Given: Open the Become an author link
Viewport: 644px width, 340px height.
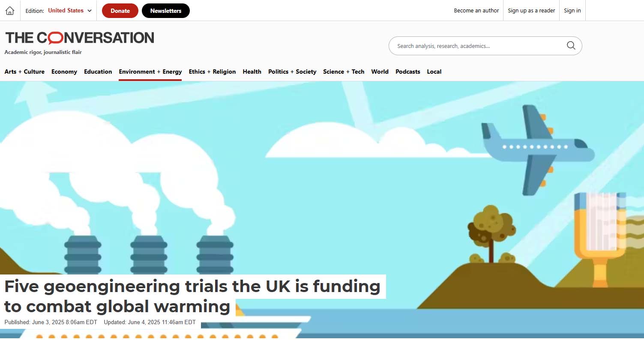Looking at the screenshot, I should pos(476,11).
